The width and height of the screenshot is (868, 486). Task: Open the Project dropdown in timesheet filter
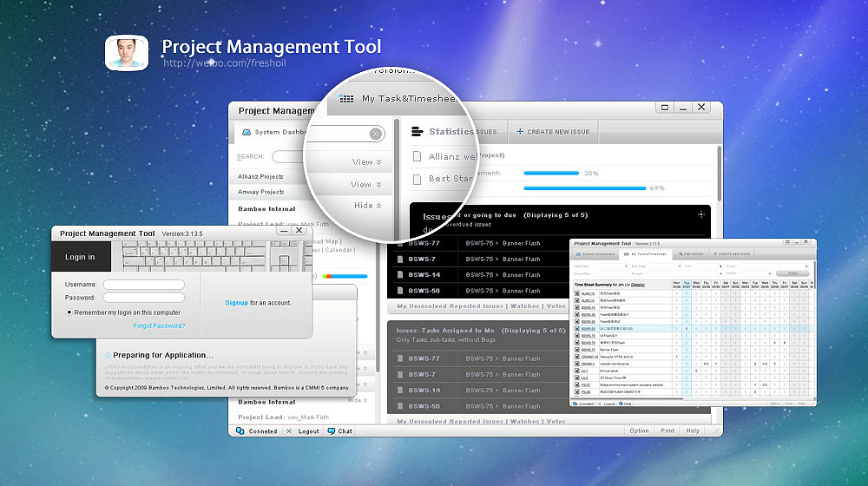tap(721, 273)
